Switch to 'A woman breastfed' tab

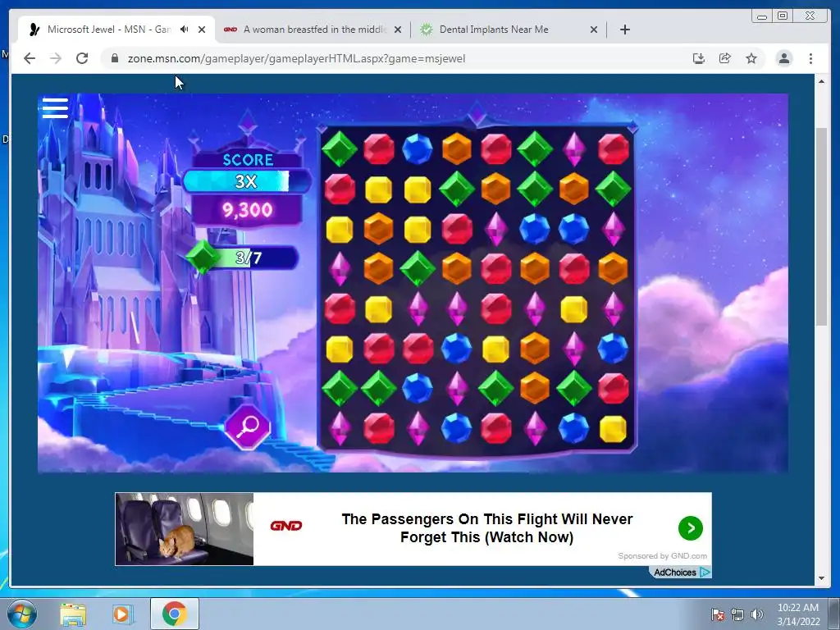click(314, 30)
